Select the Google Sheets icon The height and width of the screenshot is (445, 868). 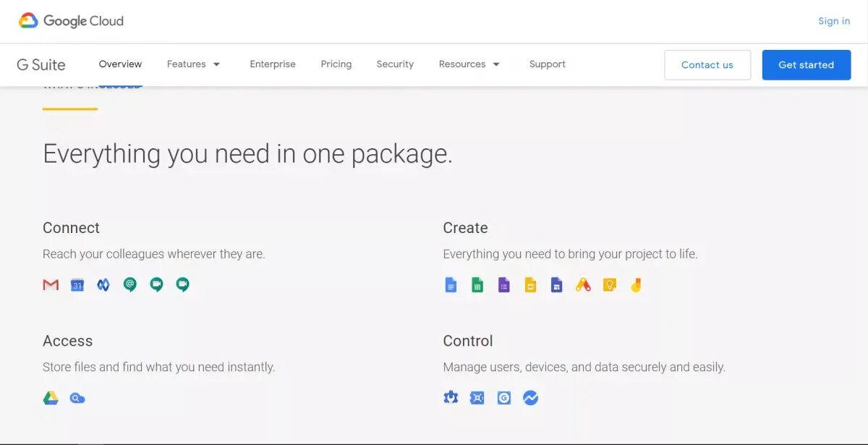point(477,284)
